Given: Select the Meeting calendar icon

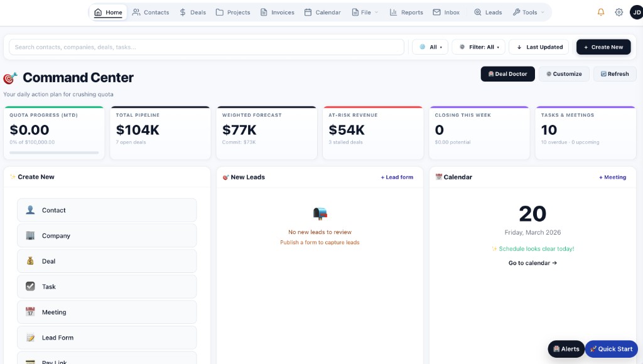Looking at the screenshot, I should (30, 312).
